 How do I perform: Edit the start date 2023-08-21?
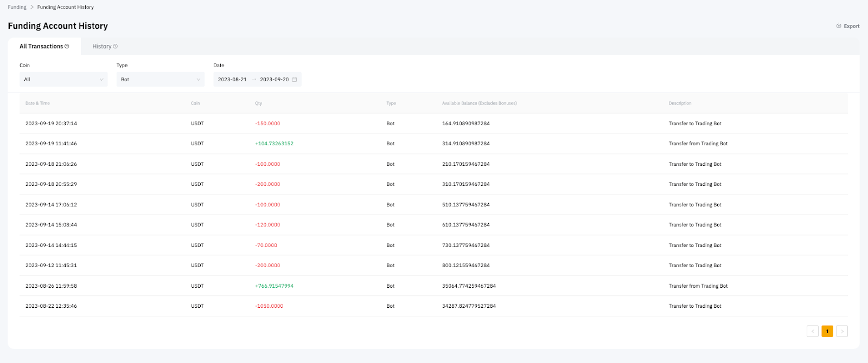(232, 80)
